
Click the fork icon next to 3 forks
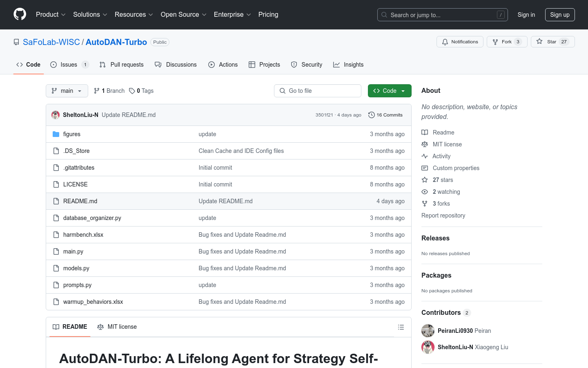click(x=425, y=204)
